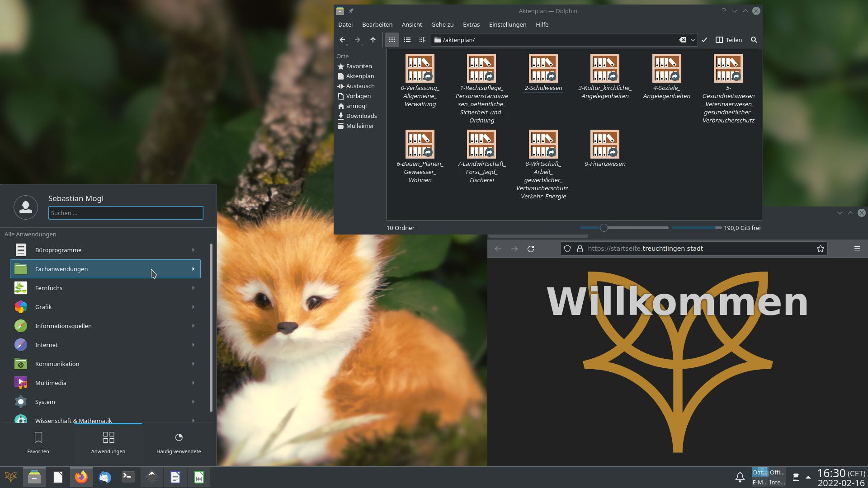Go up one folder level in Dolphin
This screenshot has height=488, width=868.
coord(373,40)
